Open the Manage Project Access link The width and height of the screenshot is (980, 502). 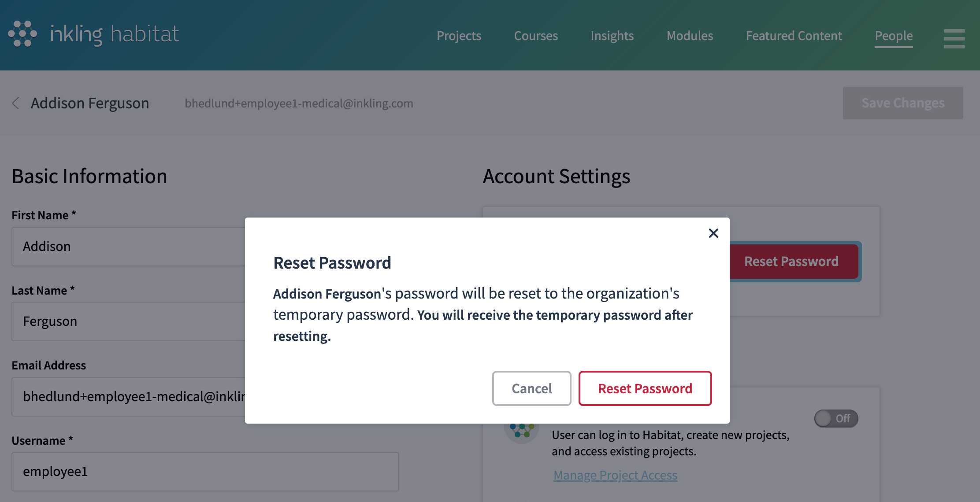615,475
